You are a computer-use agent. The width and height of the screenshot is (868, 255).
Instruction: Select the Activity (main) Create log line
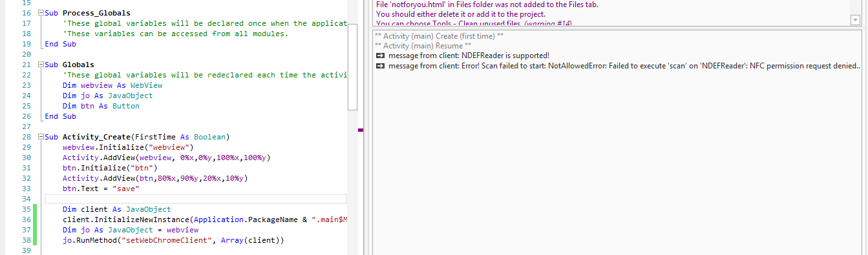coord(439,36)
